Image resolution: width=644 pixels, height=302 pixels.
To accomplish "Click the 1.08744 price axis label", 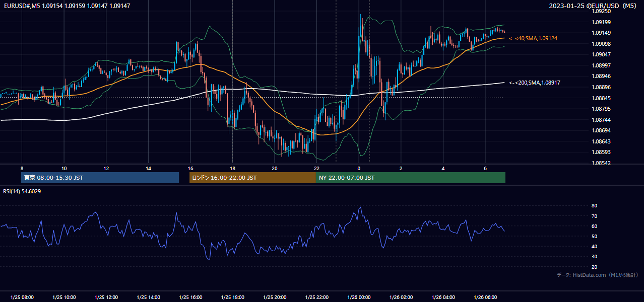I will pyautogui.click(x=601, y=120).
